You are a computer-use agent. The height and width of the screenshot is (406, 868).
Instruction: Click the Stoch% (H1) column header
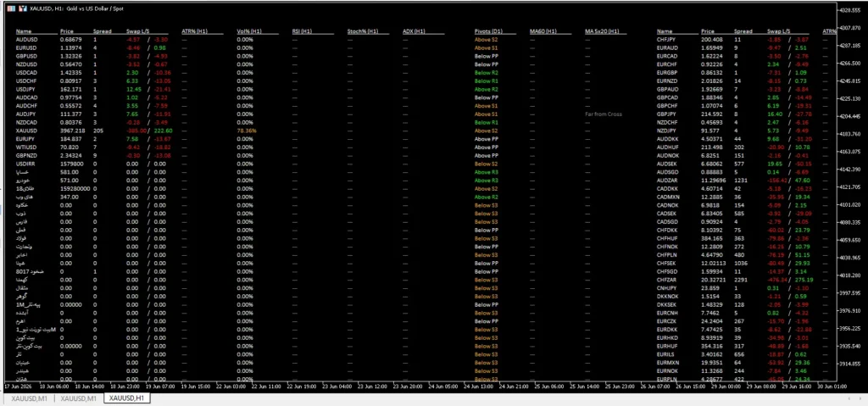363,31
